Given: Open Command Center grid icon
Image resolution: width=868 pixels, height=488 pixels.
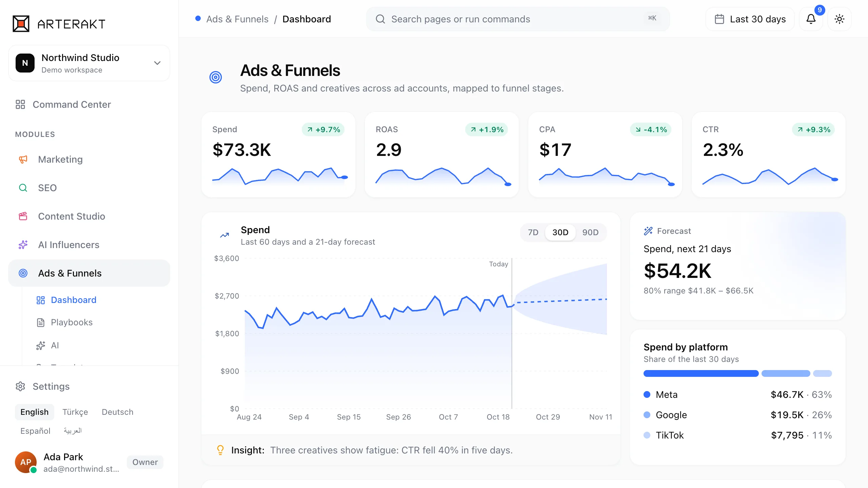Looking at the screenshot, I should pyautogui.click(x=20, y=104).
